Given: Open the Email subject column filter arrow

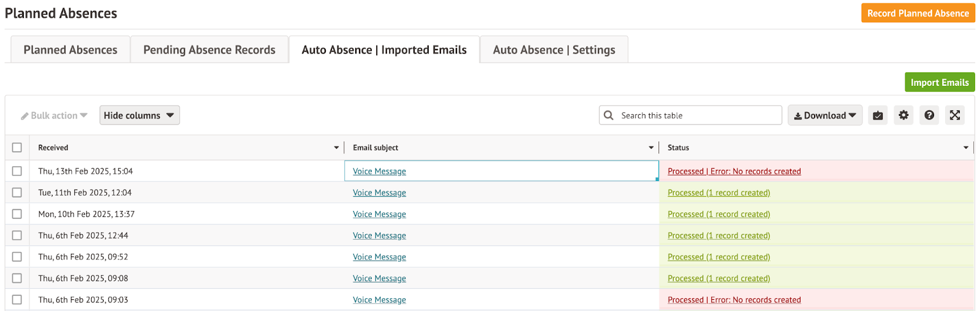Looking at the screenshot, I should (x=651, y=148).
